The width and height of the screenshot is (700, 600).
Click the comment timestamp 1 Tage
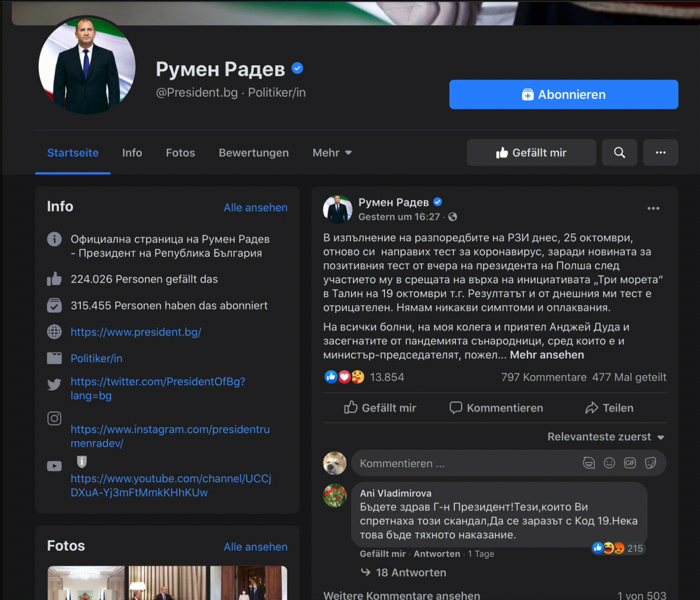tap(481, 554)
